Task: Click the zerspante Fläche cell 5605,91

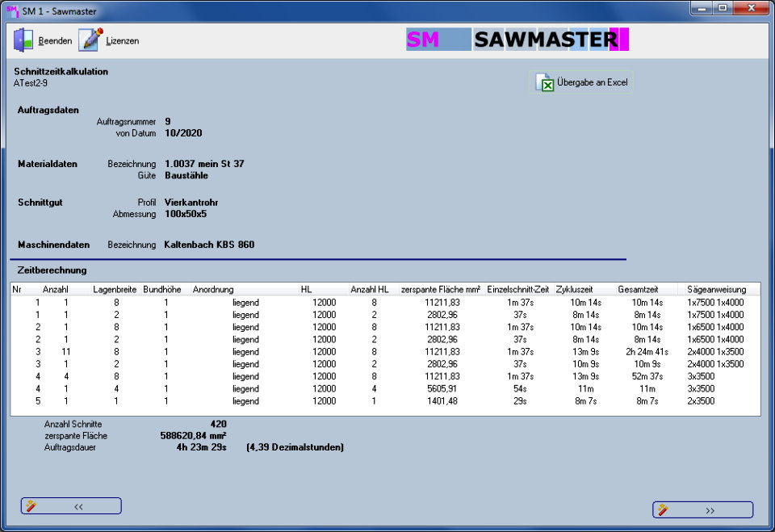Action: [442, 388]
